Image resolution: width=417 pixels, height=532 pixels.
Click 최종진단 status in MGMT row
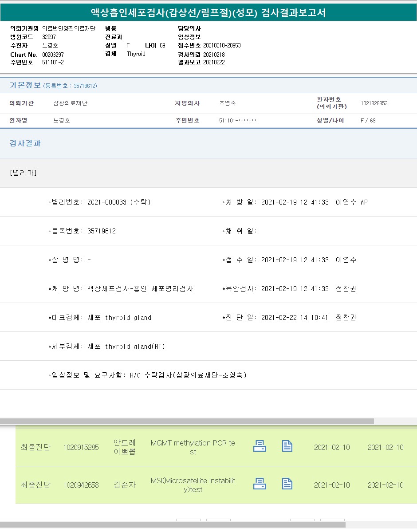pyautogui.click(x=35, y=447)
